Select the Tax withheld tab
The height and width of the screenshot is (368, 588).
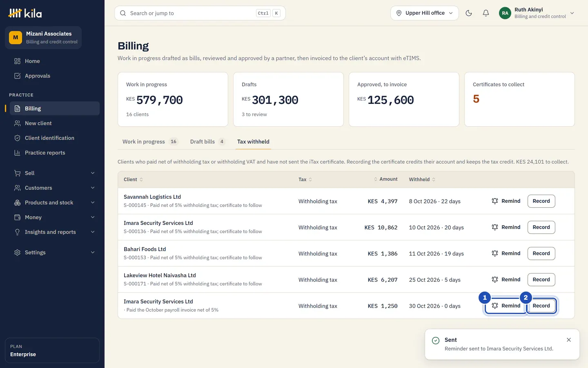(x=253, y=141)
